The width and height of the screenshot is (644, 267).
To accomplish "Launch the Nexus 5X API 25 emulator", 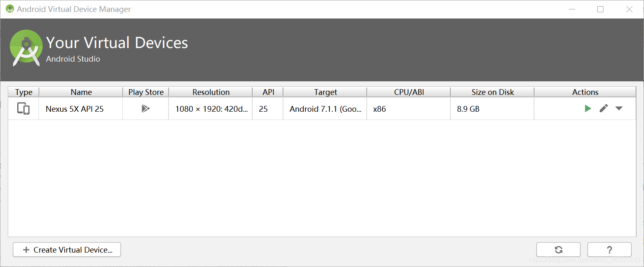I will tap(588, 108).
